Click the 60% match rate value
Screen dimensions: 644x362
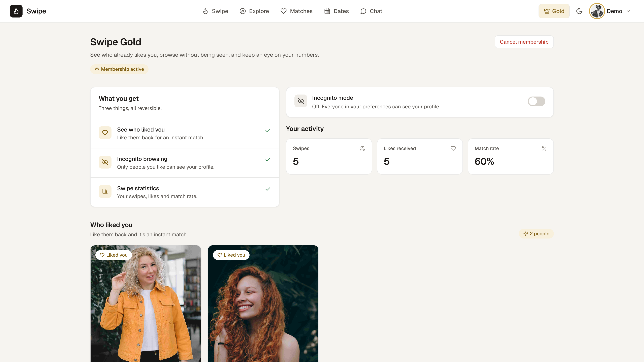(x=484, y=161)
